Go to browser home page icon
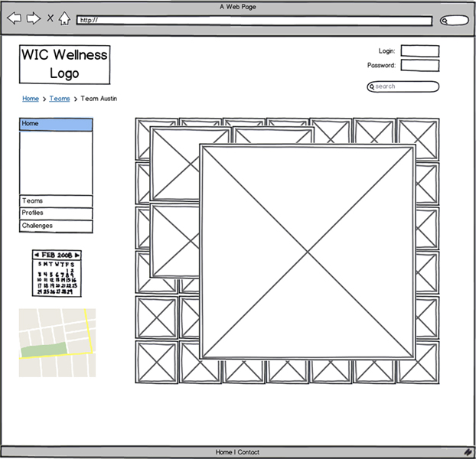476x459 pixels. tap(64, 18)
